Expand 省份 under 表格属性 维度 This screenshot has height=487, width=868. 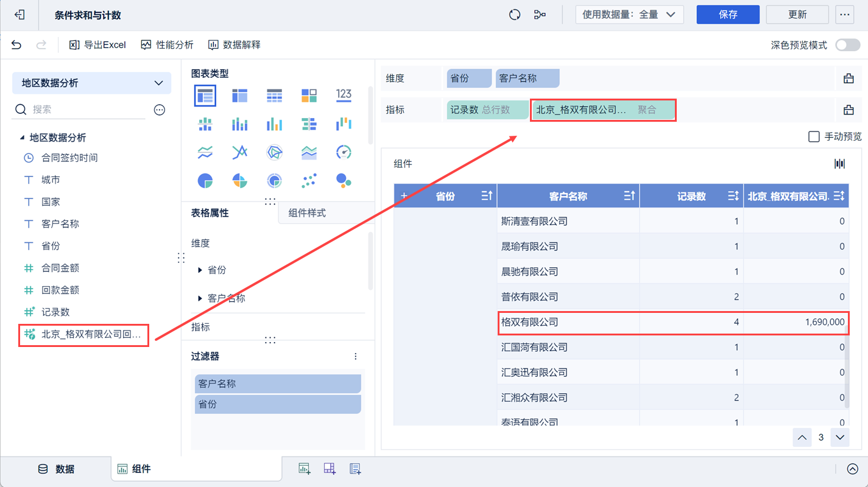(200, 270)
